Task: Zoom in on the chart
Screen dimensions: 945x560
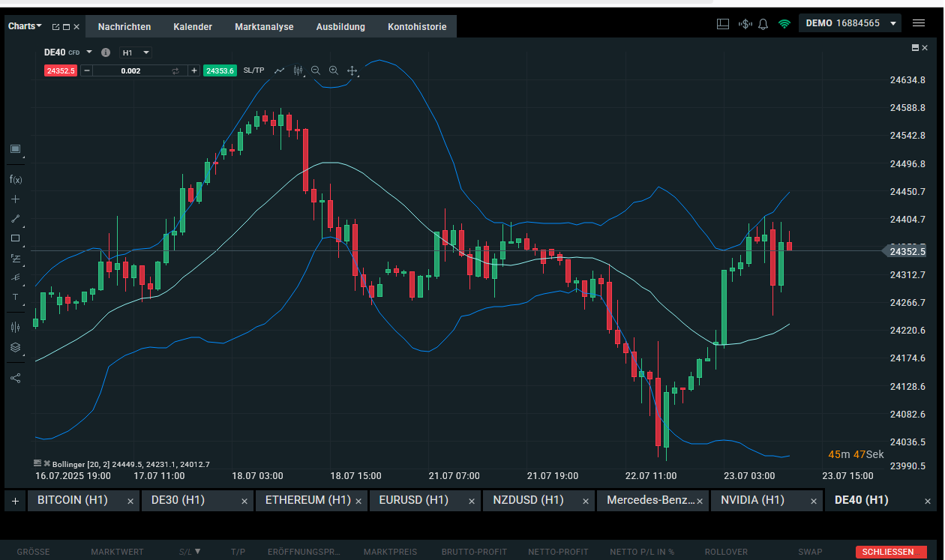Action: coord(334,70)
